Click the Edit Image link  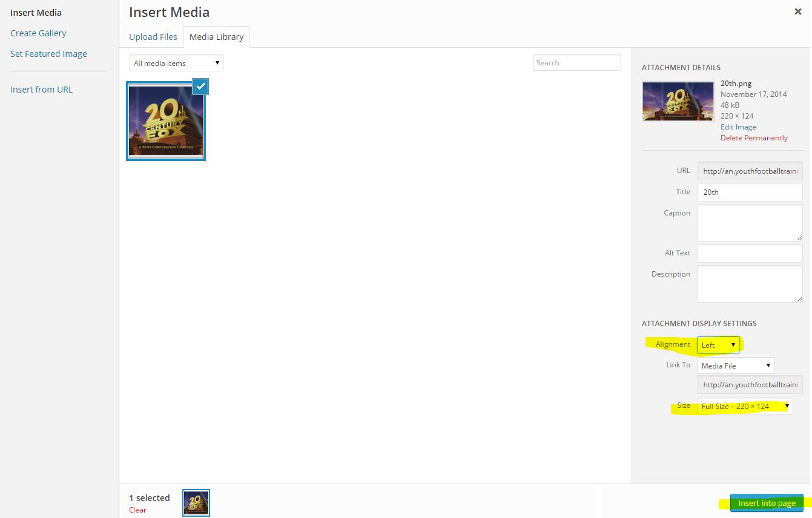[x=738, y=127]
